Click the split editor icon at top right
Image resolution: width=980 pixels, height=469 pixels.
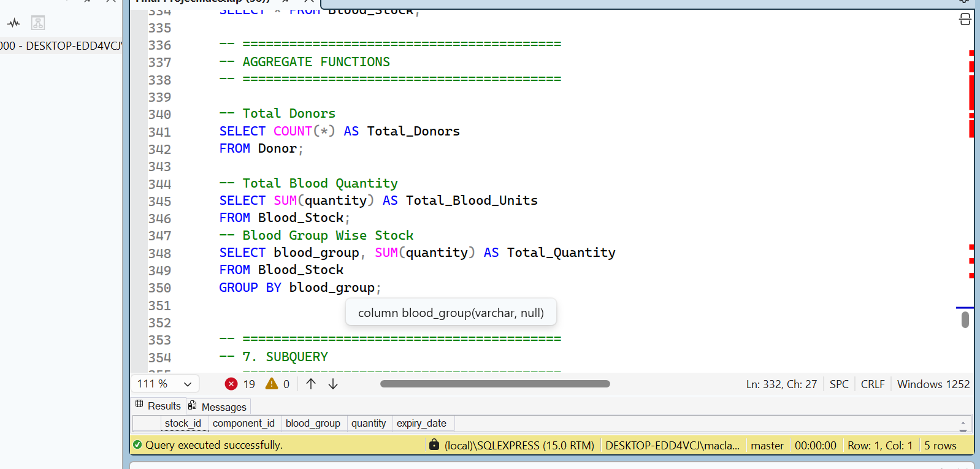click(x=965, y=20)
